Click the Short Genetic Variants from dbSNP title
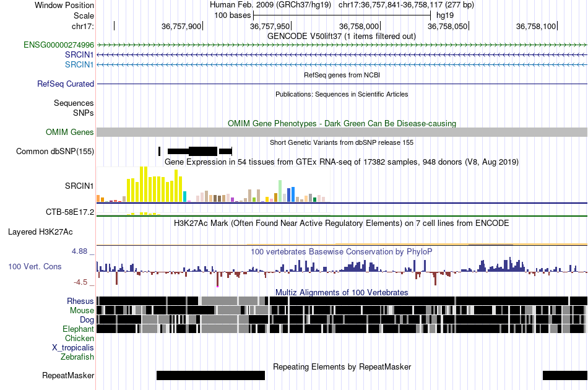Viewport: 588px width, 390px height. click(342, 142)
